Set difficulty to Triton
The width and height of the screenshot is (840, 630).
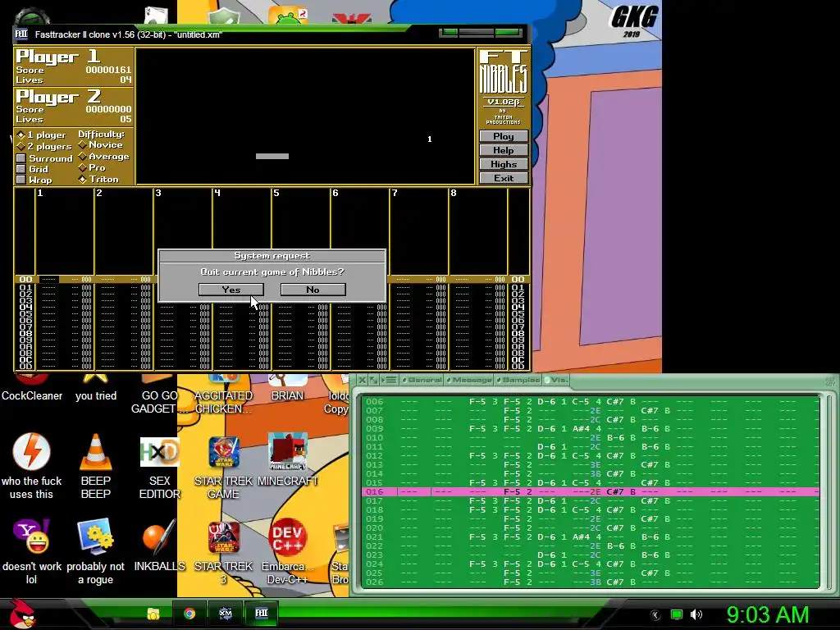pyautogui.click(x=98, y=180)
